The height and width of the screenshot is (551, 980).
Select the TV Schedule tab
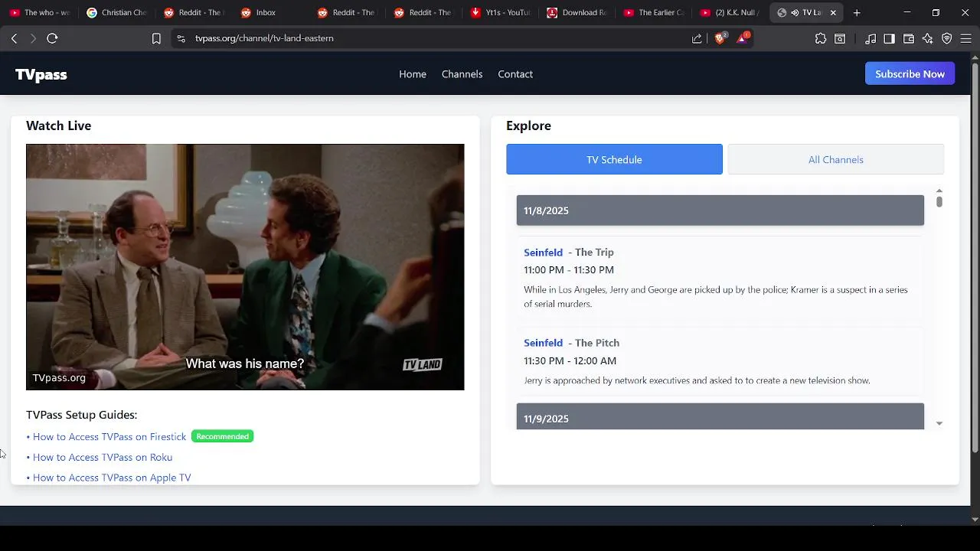pyautogui.click(x=614, y=159)
